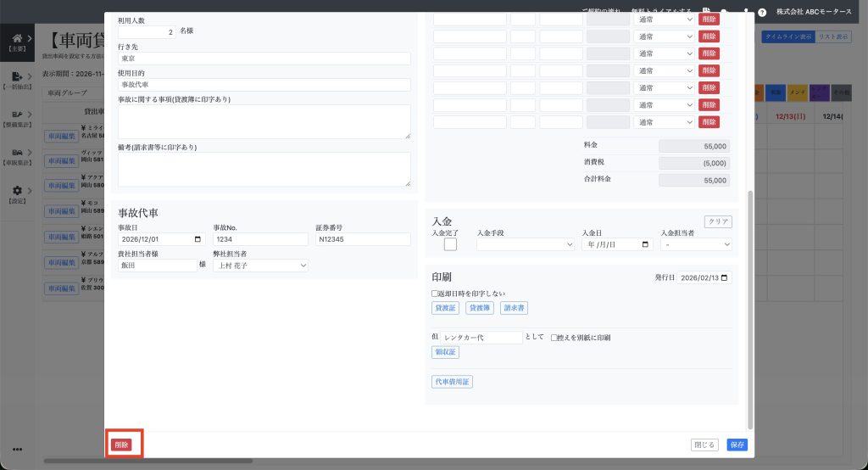The height and width of the screenshot is (470, 868).
Task: Check 控えを別紙に印刷 option
Action: (554, 338)
